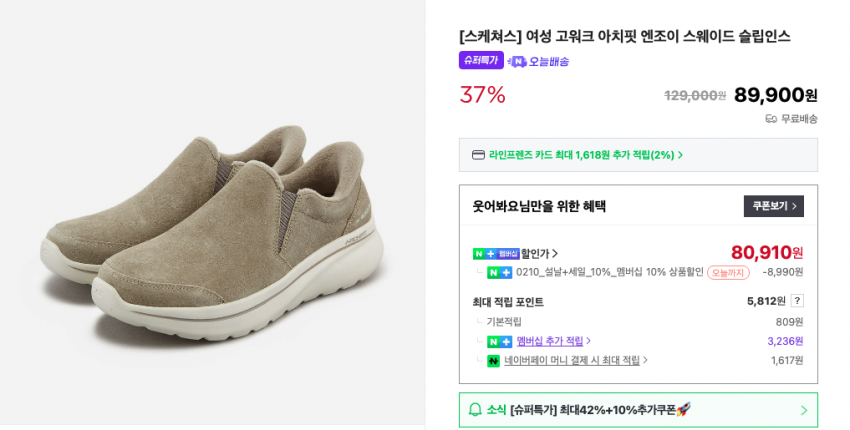Click the 무료배송 truck icon

pos(771,119)
